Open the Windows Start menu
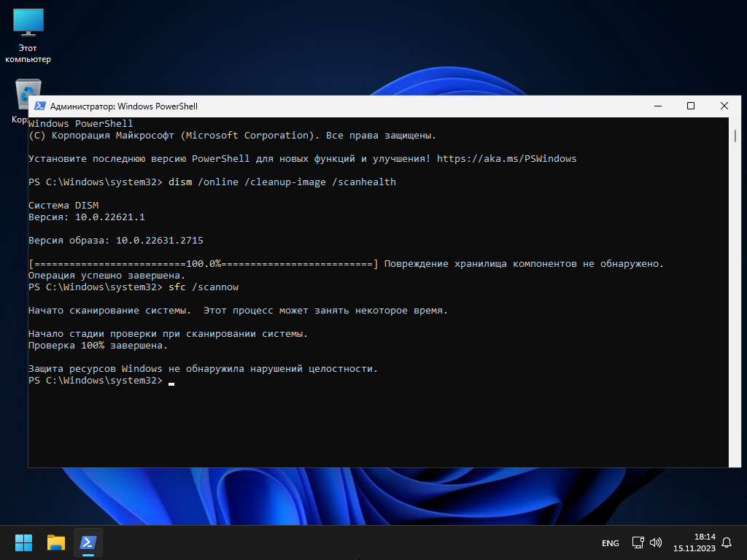Viewport: 747px width, 560px height. click(23, 542)
